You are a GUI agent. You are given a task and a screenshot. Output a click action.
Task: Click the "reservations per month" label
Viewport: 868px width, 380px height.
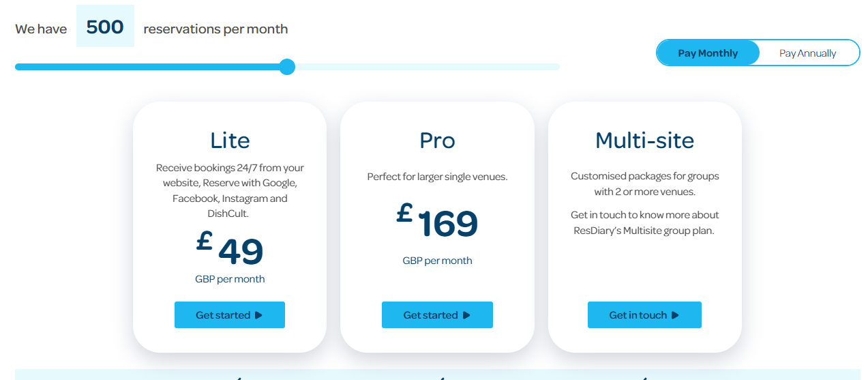pos(215,29)
